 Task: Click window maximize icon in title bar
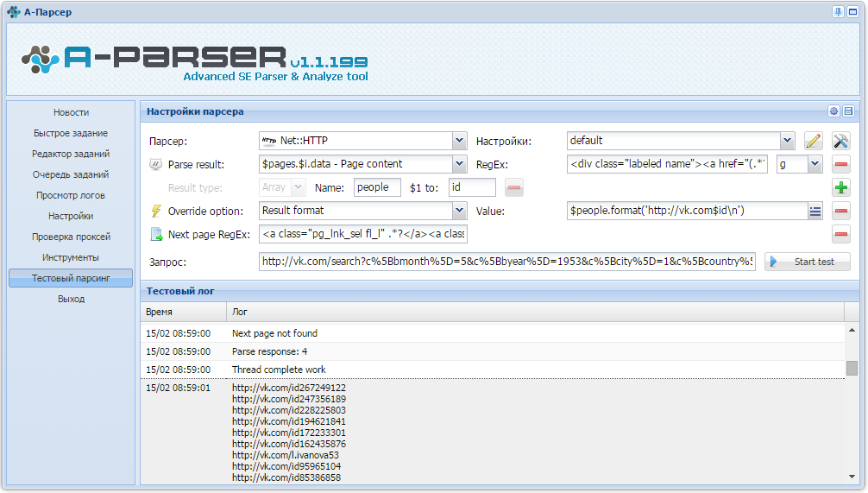(852, 11)
